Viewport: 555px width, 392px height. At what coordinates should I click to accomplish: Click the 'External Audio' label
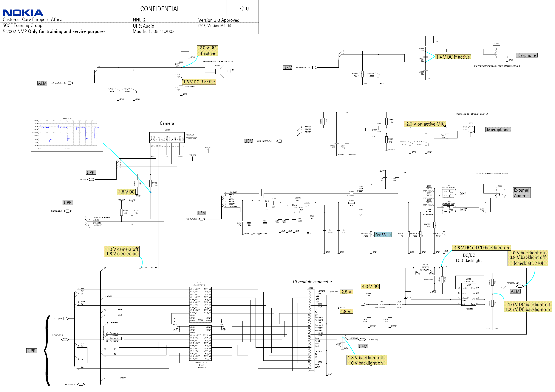[x=522, y=193]
